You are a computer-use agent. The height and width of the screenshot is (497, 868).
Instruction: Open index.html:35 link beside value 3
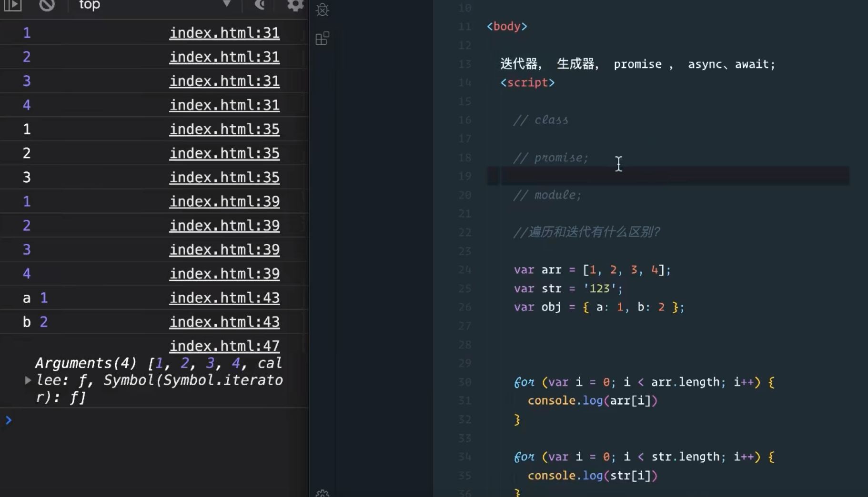(224, 177)
